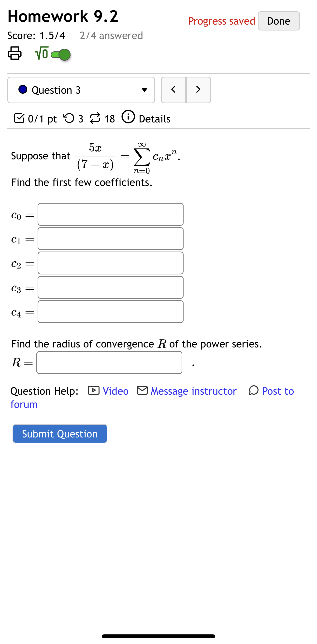The height and width of the screenshot is (644, 317).
Task: Click inside the c0 answer field
Action: click(x=110, y=214)
